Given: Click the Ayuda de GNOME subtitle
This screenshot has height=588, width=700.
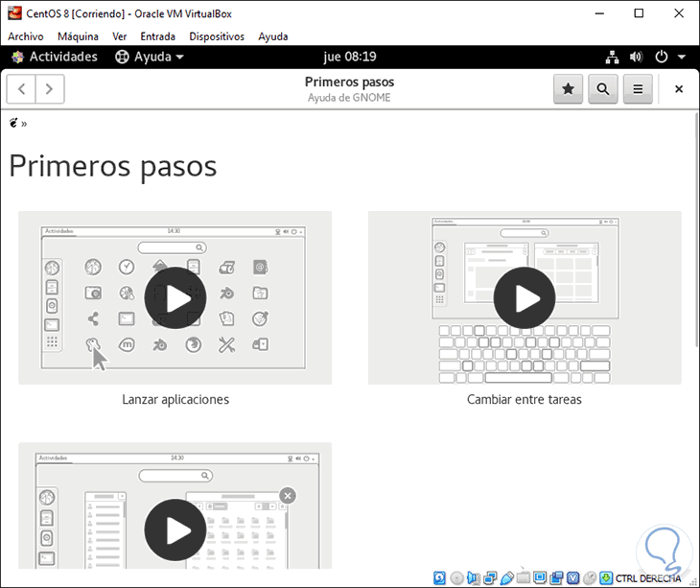Looking at the screenshot, I should [349, 97].
